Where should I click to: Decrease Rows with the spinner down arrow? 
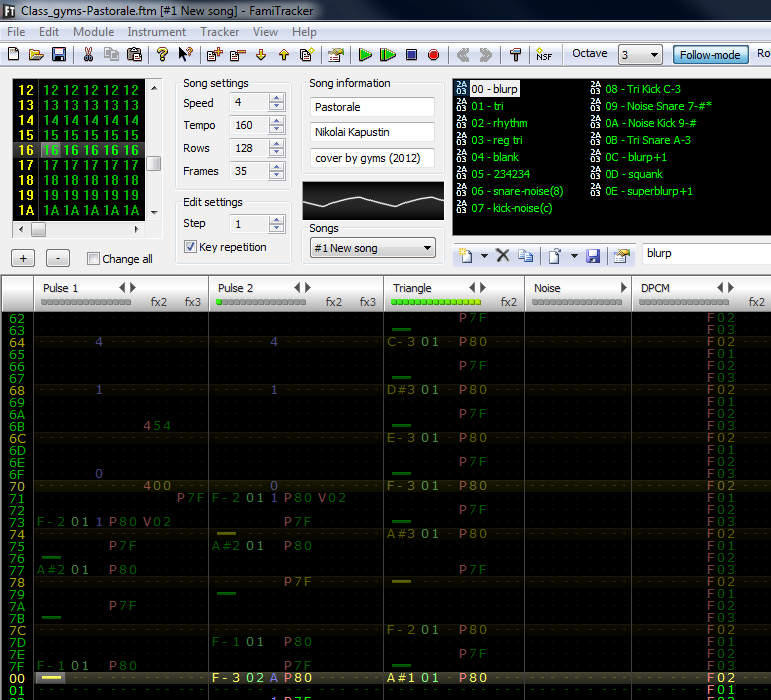(x=276, y=152)
